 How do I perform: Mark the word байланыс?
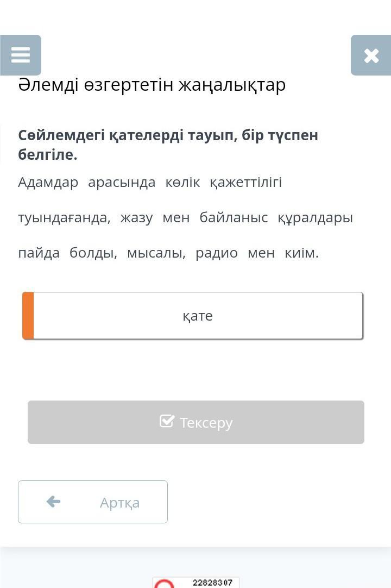[234, 218]
